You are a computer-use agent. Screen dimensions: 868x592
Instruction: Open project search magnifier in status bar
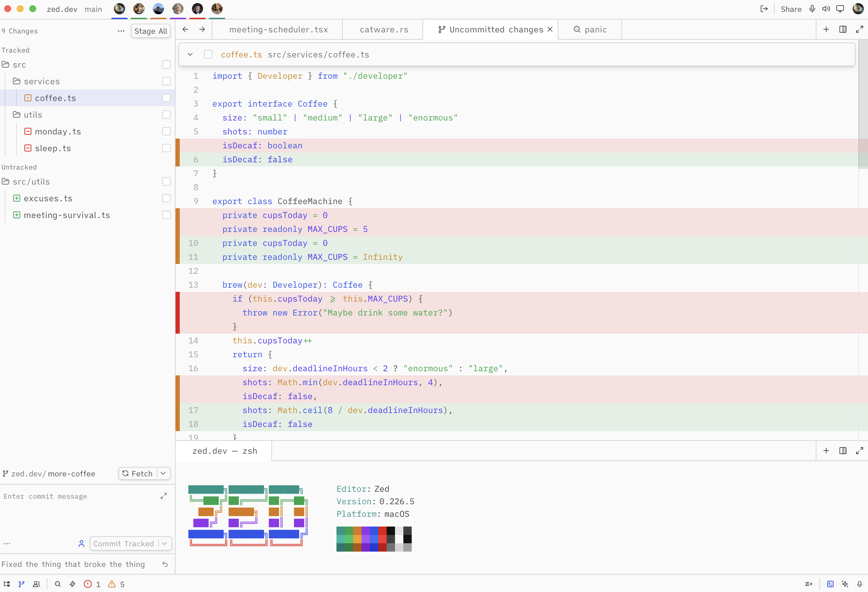pyautogui.click(x=57, y=584)
